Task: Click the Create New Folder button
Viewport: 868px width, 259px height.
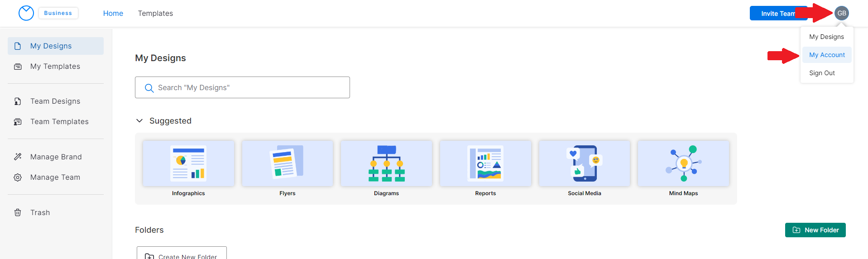Action: [182, 254]
